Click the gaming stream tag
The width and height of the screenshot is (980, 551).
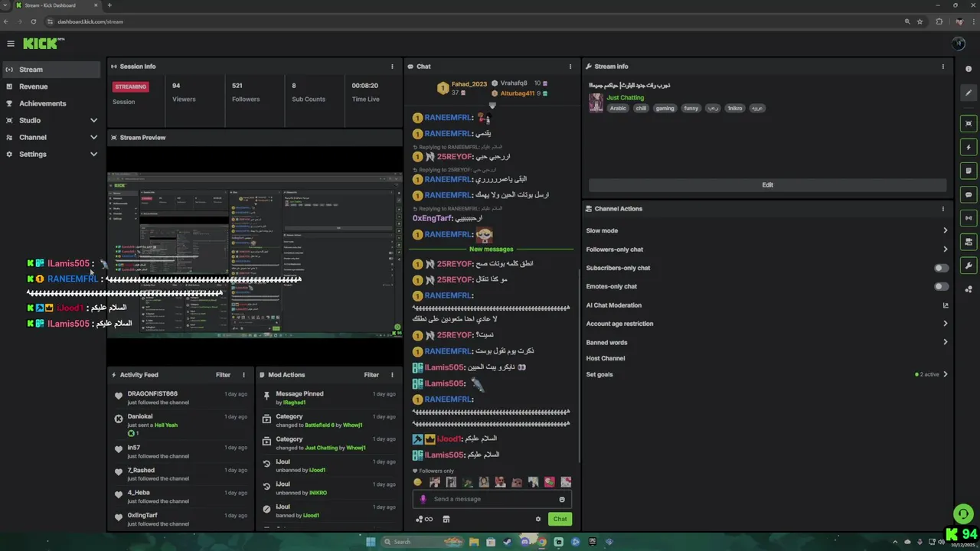(x=665, y=109)
